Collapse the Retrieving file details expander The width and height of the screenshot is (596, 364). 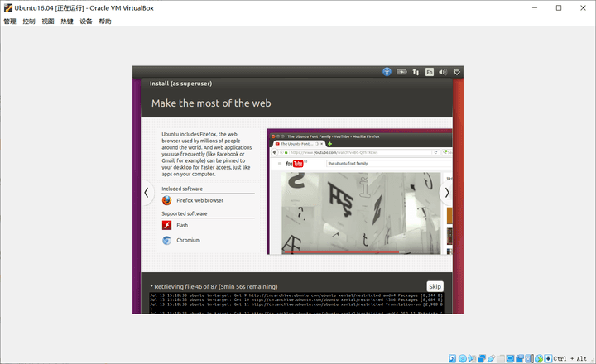click(x=151, y=286)
